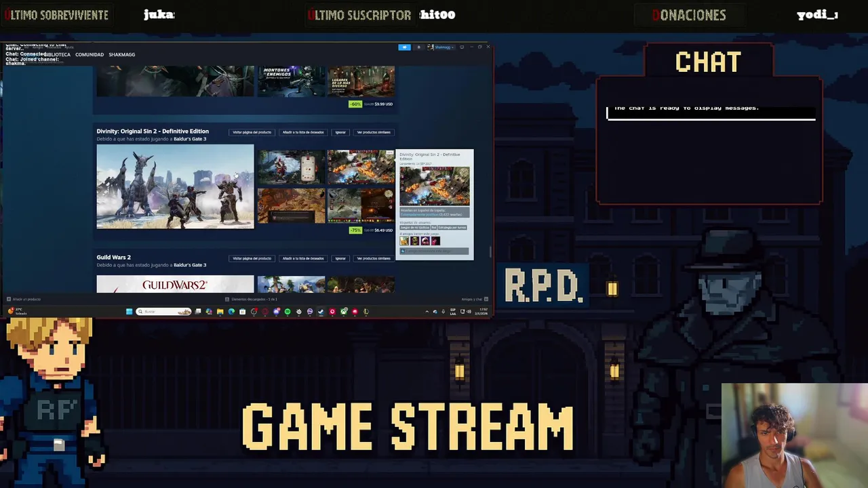Screen dimensions: 868x488
Task: Click fourth friend avatar in Divinity popup
Action: [436, 241]
